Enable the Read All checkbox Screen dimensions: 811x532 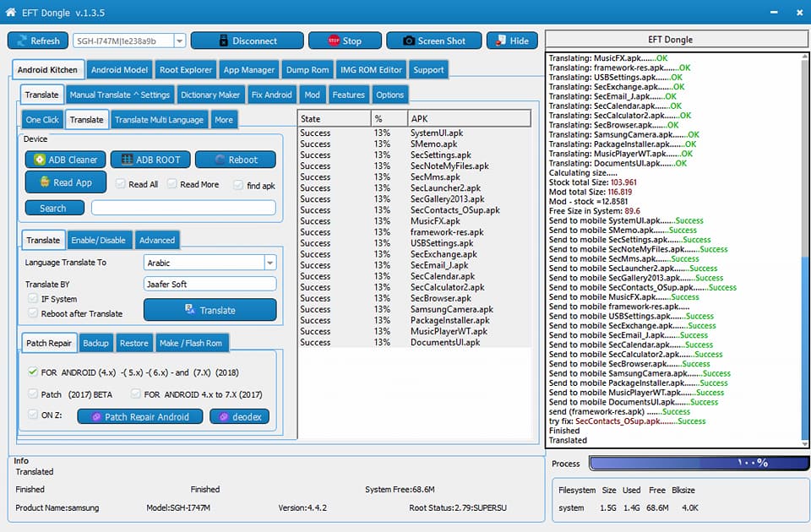(x=121, y=184)
